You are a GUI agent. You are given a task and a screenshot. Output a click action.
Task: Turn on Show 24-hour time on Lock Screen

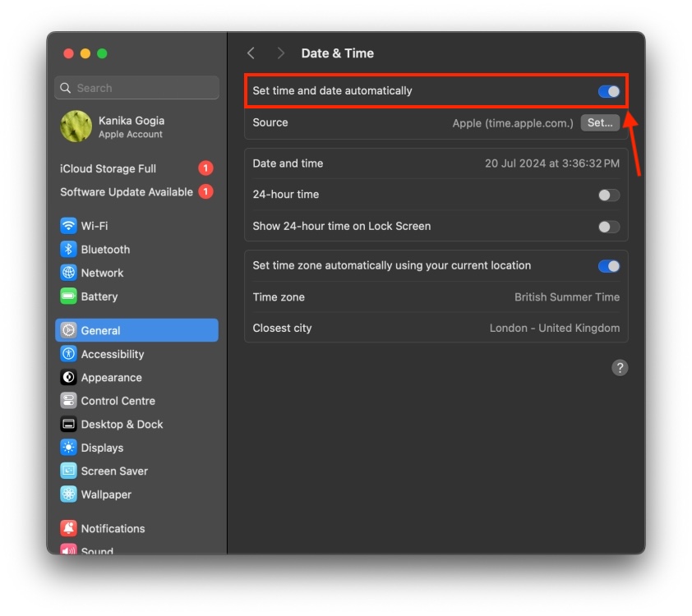click(608, 226)
